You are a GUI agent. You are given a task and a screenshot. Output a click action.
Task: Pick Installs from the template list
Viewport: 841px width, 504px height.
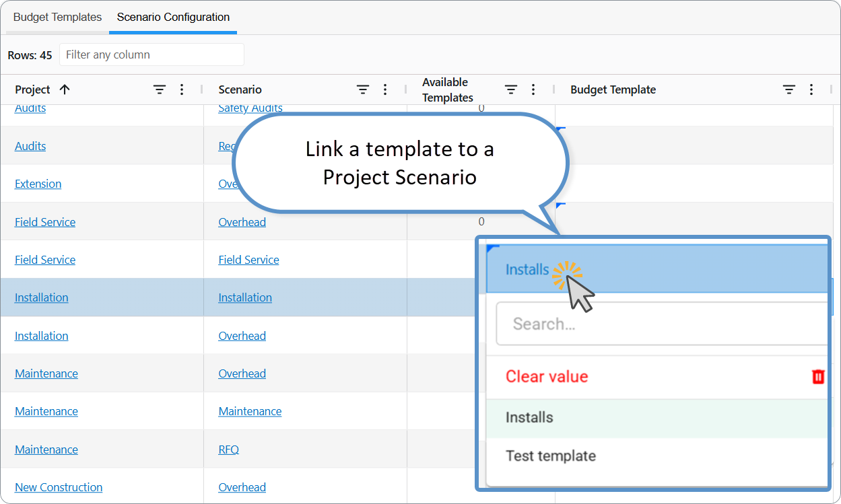point(657,418)
